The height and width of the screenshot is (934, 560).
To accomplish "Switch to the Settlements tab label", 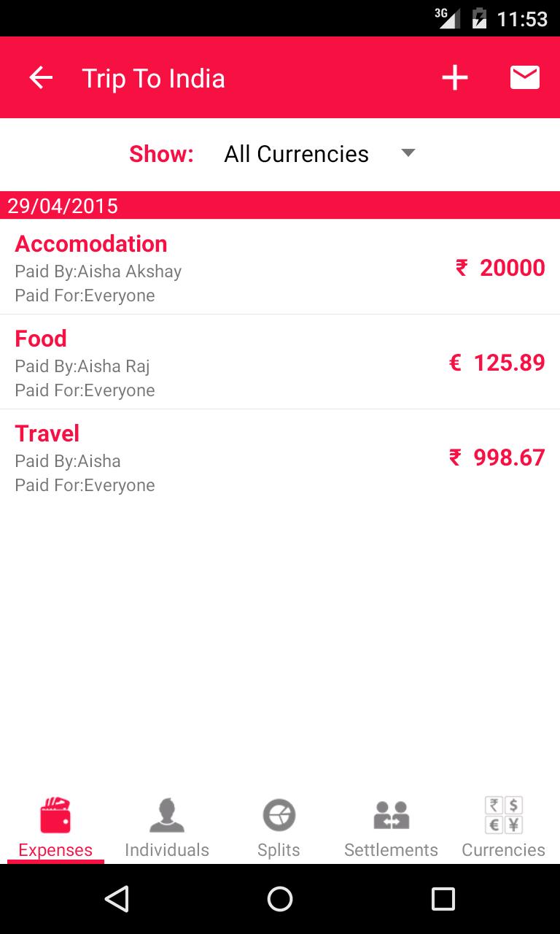I will tap(391, 850).
